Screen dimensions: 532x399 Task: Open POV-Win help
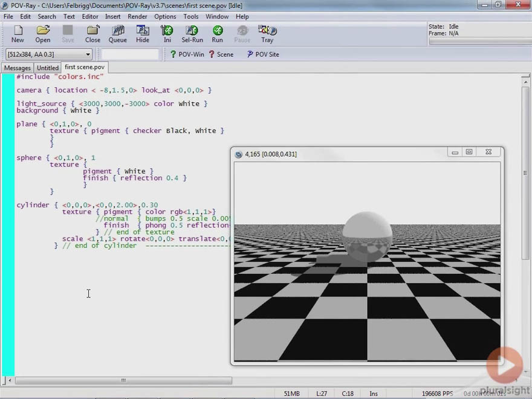[x=187, y=54]
